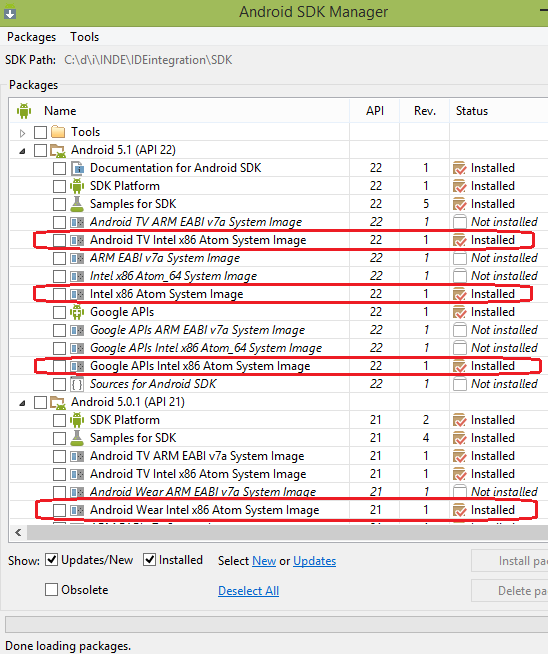Click the API 22 SDK Platform android icon
The image size is (548, 654).
(77, 186)
